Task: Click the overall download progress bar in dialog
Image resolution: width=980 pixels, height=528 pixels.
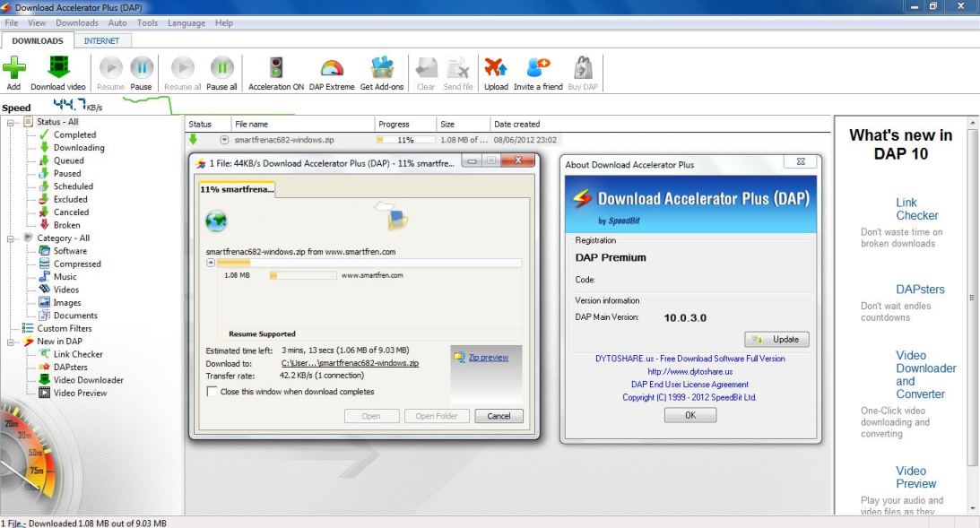Action: coord(369,263)
